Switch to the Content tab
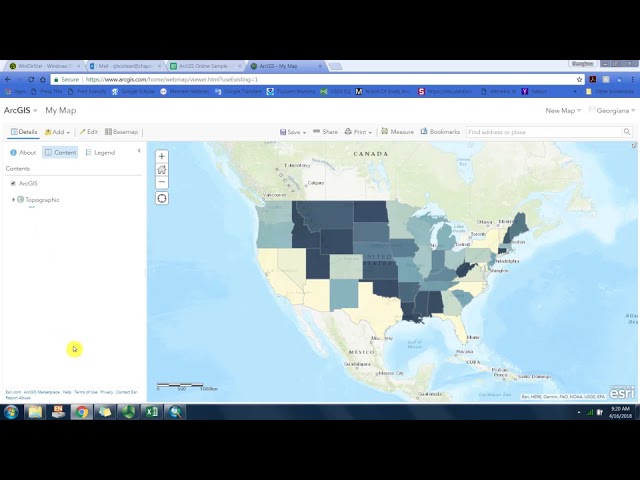The height and width of the screenshot is (480, 640). click(x=60, y=152)
